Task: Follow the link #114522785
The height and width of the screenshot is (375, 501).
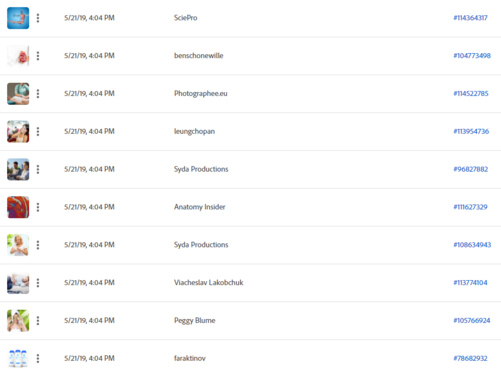Action: click(x=471, y=93)
